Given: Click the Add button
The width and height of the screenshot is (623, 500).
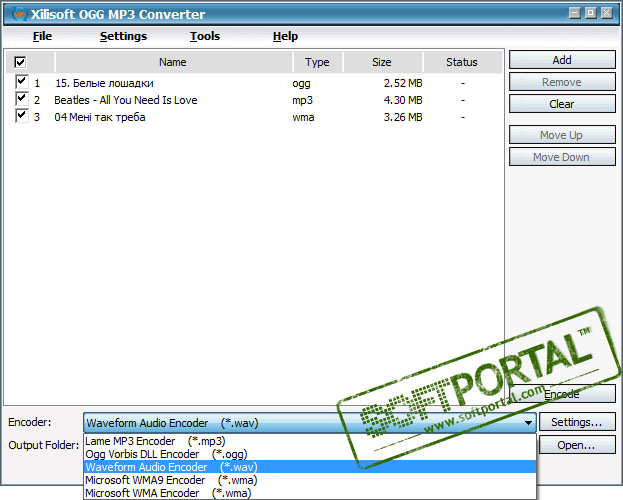Looking at the screenshot, I should [x=562, y=60].
